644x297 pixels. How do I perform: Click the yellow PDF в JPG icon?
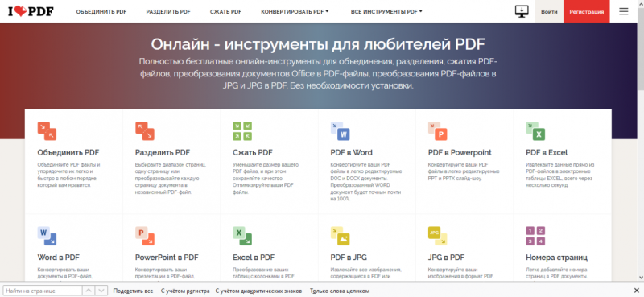point(340,236)
